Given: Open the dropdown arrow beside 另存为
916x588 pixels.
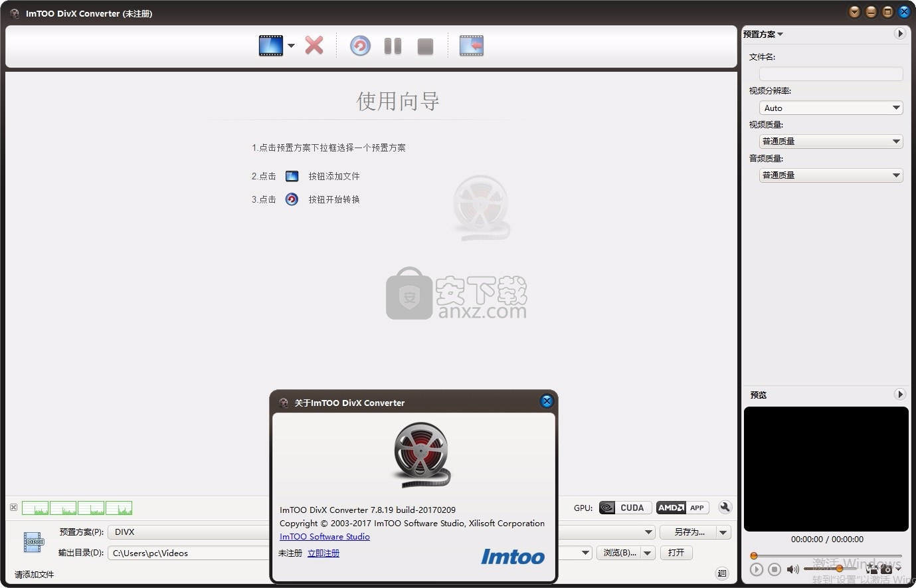Looking at the screenshot, I should 723,532.
